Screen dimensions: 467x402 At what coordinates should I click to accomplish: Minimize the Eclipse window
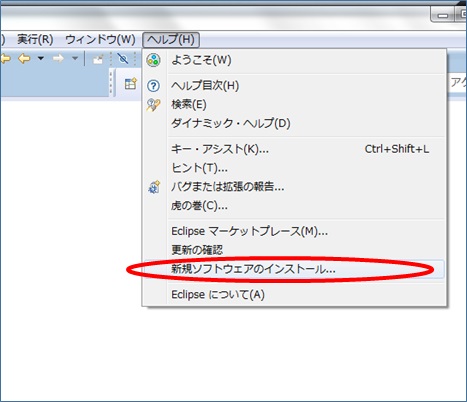[x=443, y=15]
